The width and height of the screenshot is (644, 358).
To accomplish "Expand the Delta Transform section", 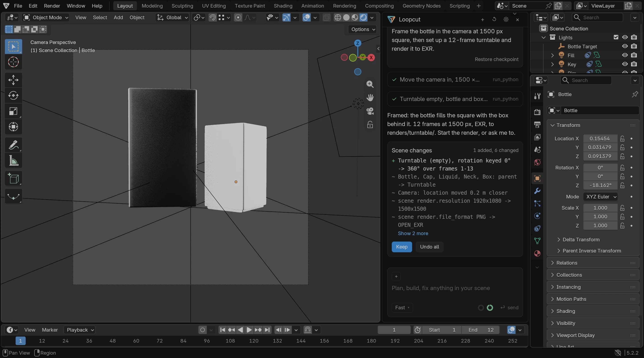I will (581, 240).
